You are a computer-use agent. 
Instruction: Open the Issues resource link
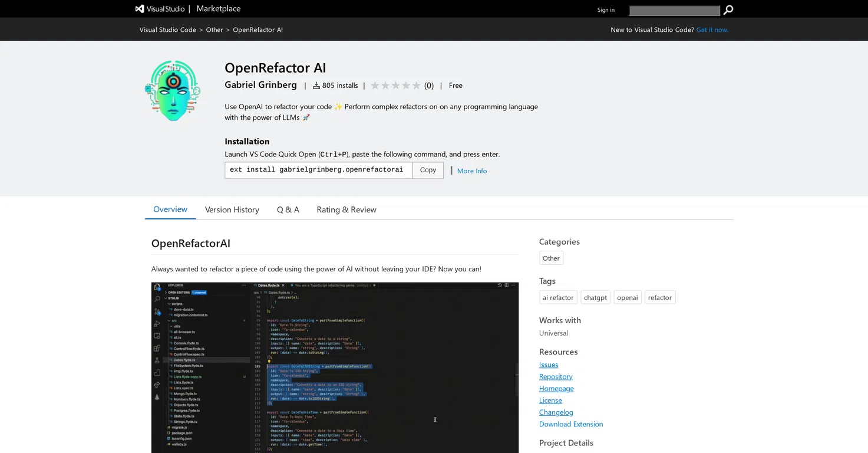549,365
